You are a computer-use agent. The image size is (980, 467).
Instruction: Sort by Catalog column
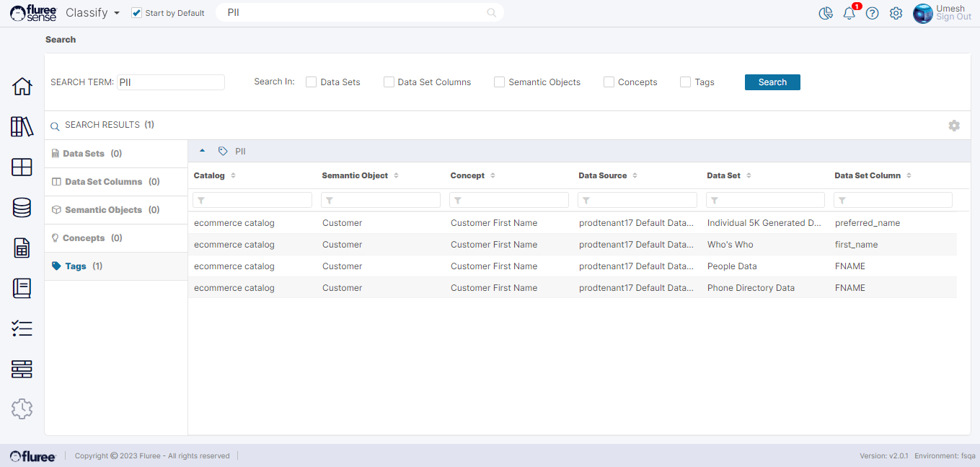click(x=233, y=175)
